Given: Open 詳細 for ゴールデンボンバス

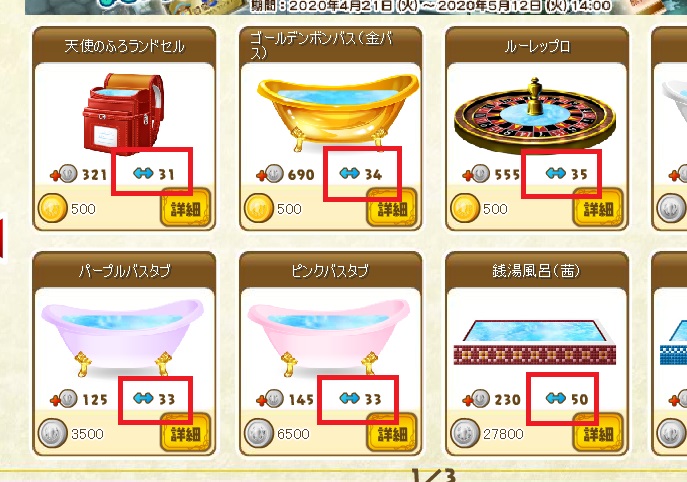Looking at the screenshot, I should pos(392,208).
